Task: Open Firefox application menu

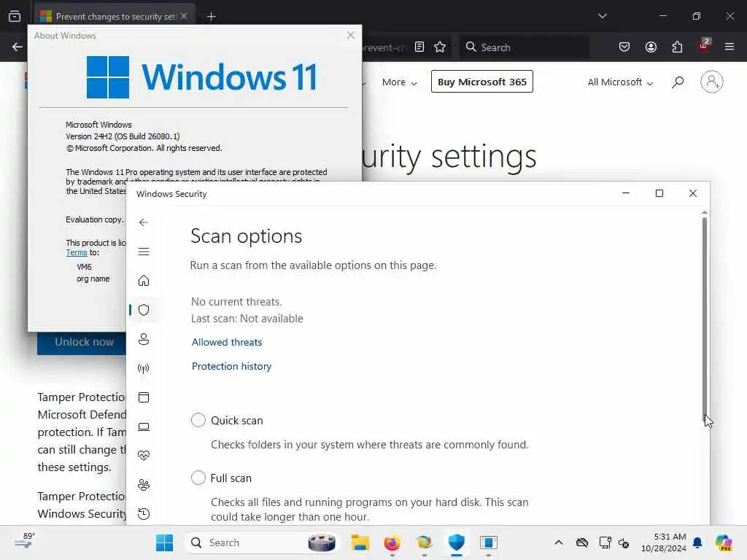Action: pyautogui.click(x=729, y=47)
